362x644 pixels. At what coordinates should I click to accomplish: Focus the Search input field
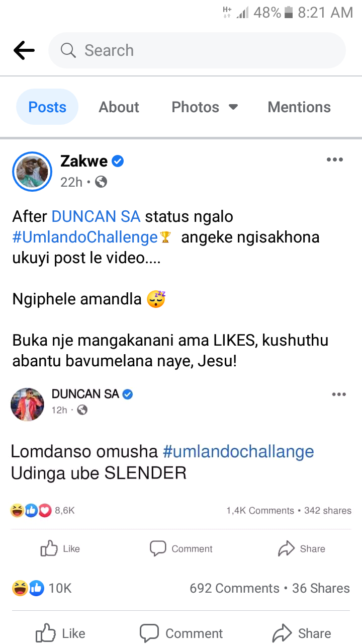197,50
